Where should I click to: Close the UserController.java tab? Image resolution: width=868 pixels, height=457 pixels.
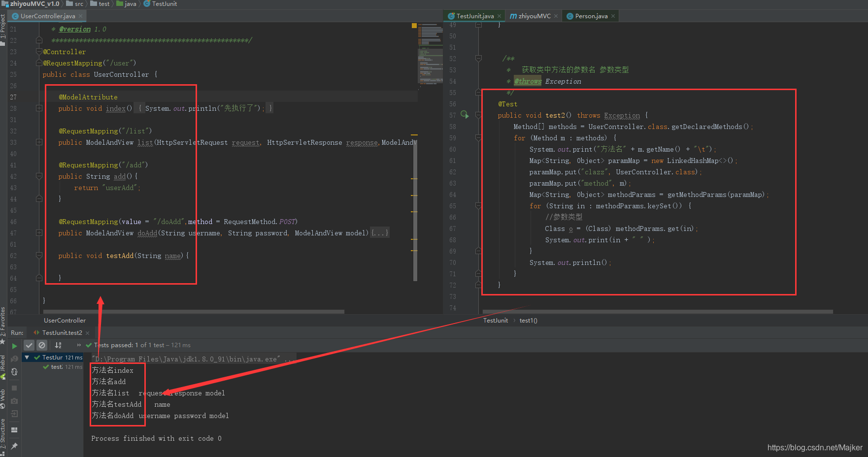(x=81, y=16)
